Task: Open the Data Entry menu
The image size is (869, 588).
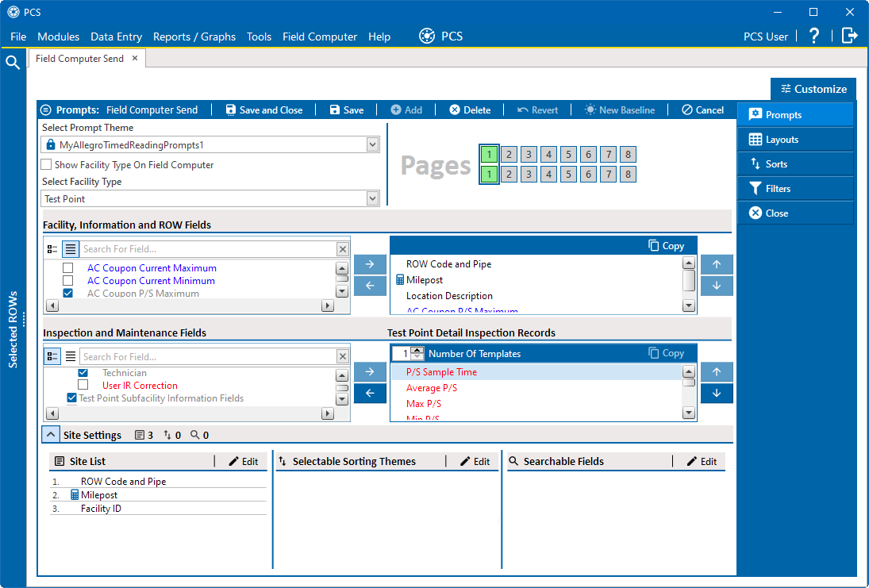Action: click(117, 37)
